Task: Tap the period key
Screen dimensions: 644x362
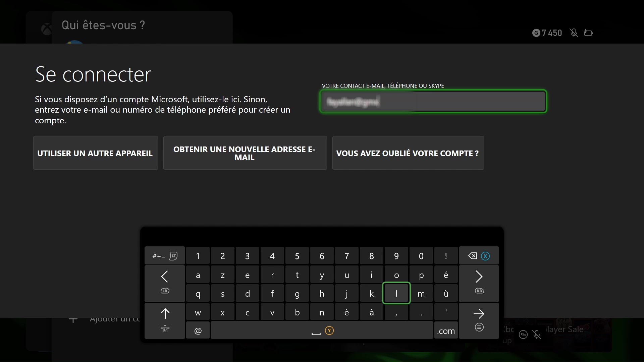Action: coord(421,312)
